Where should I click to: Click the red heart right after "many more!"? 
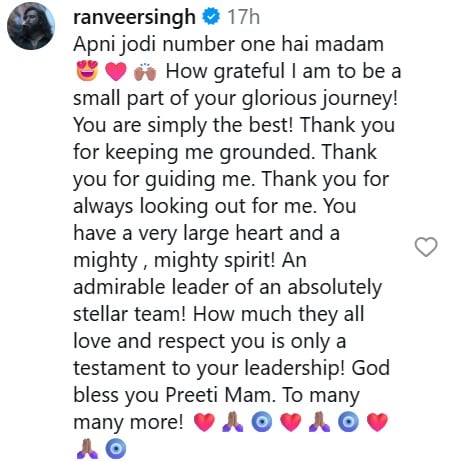tap(204, 422)
